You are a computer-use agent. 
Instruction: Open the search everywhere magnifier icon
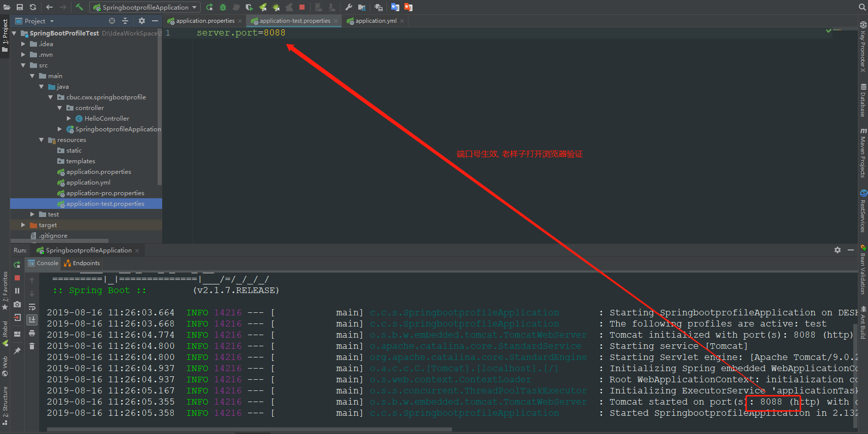[862, 7]
